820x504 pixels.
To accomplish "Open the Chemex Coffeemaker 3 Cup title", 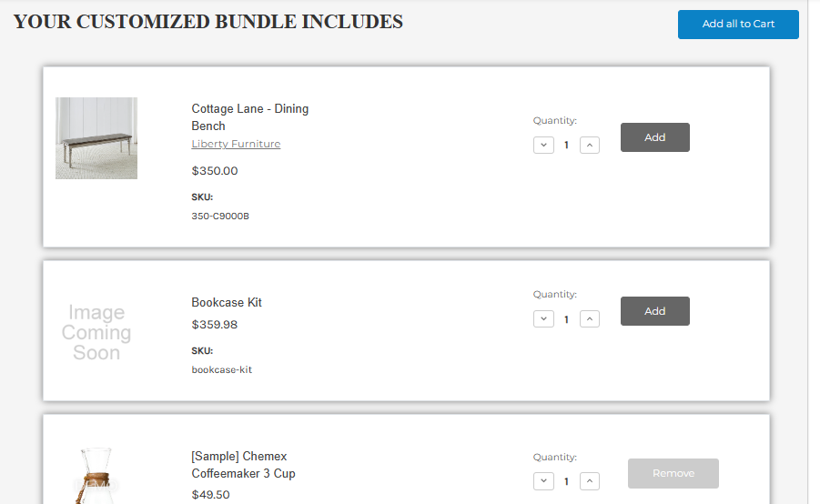I will click(x=243, y=465).
